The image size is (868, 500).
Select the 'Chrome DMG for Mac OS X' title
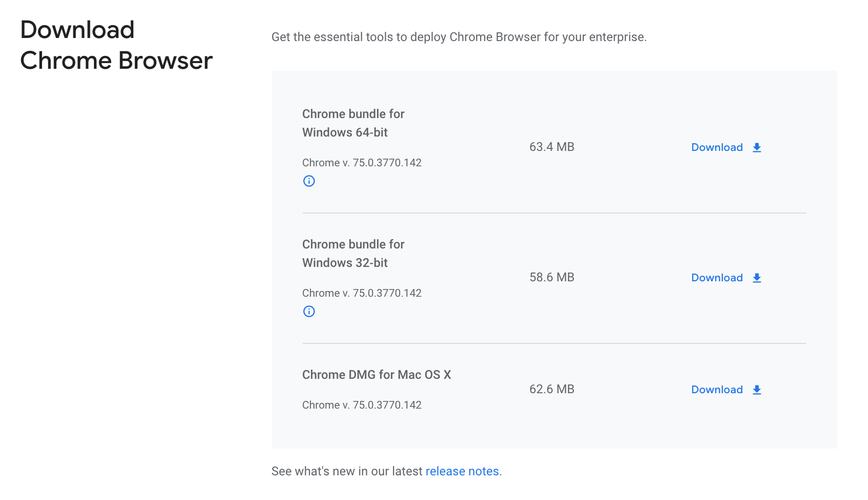(x=377, y=375)
